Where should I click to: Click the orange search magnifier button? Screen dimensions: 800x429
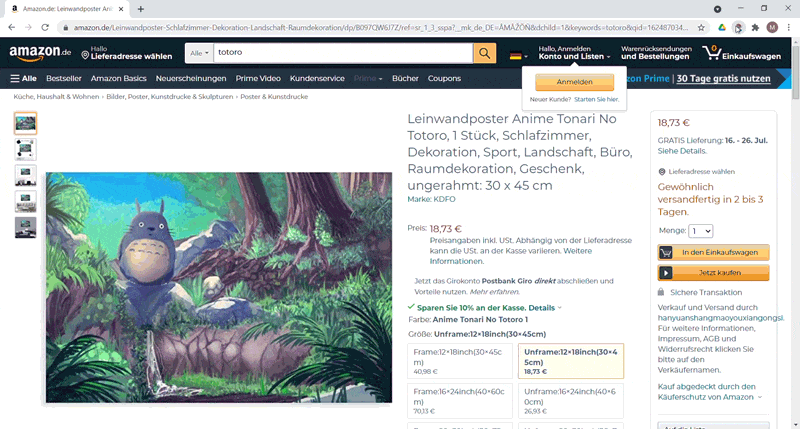484,53
